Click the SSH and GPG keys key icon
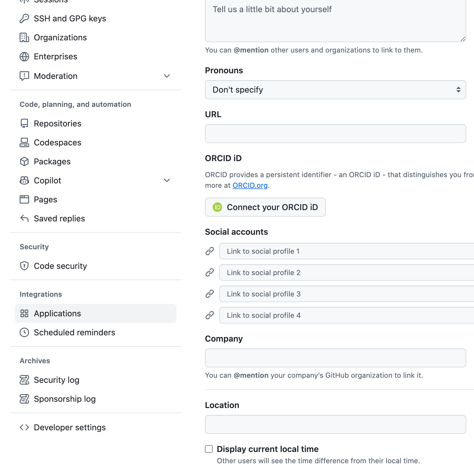 point(24,18)
